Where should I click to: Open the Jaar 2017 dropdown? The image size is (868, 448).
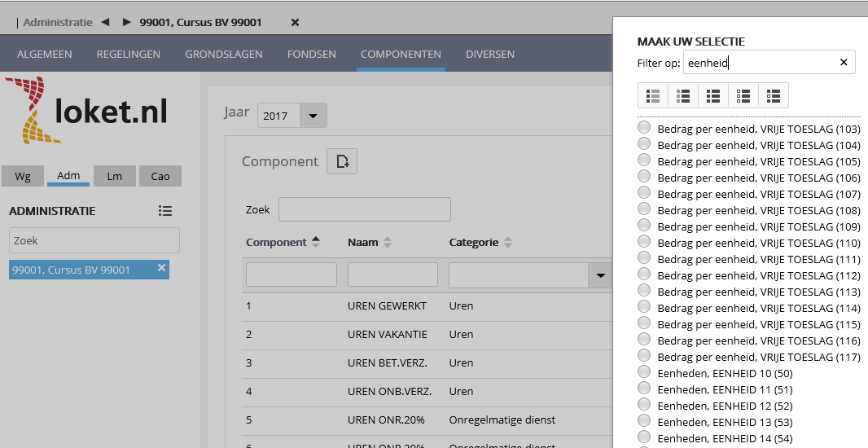tap(313, 116)
